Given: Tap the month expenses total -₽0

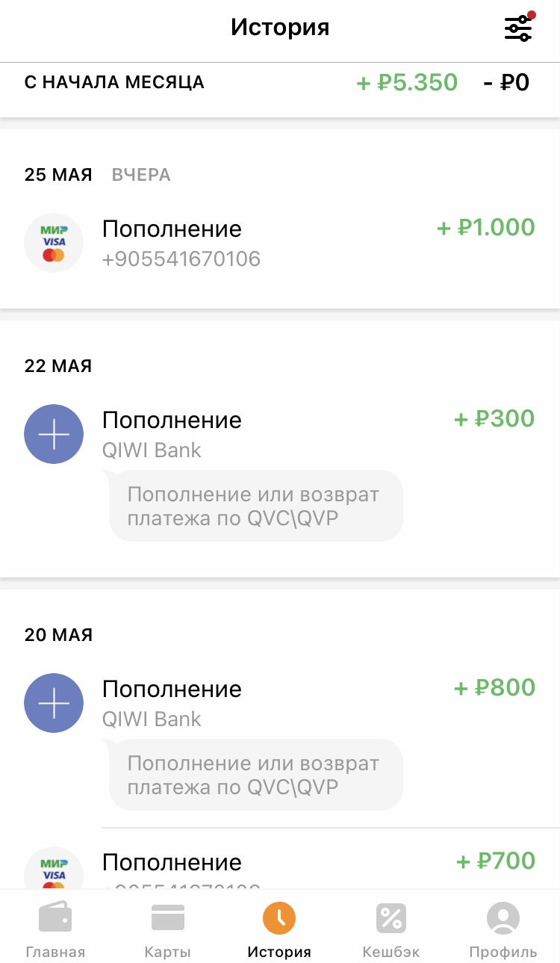Looking at the screenshot, I should pyautogui.click(x=506, y=82).
